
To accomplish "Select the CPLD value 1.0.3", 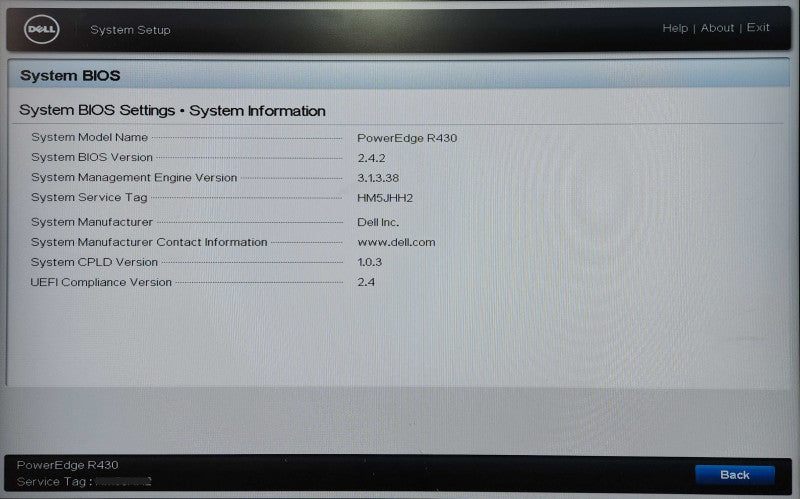I will click(x=369, y=262).
